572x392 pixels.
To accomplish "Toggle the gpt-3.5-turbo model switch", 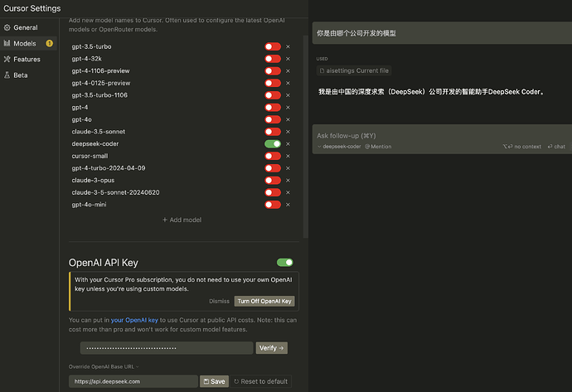I will point(273,46).
